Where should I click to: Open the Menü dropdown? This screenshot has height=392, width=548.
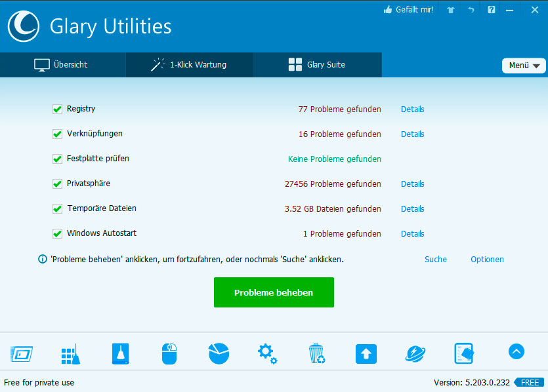pyautogui.click(x=524, y=66)
